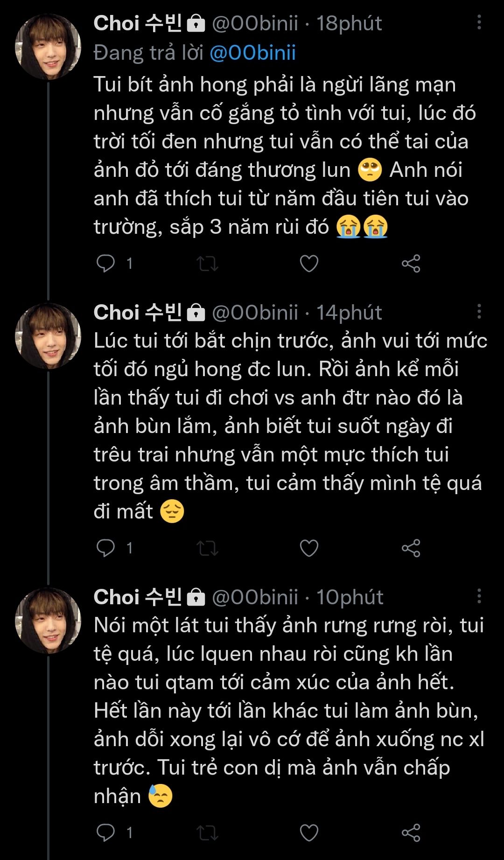Retweet the 14-minute-old tweet

pos(207,548)
